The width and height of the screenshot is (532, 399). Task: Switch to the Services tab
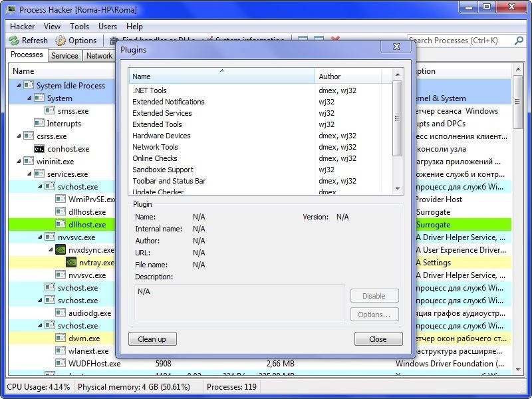(65, 56)
